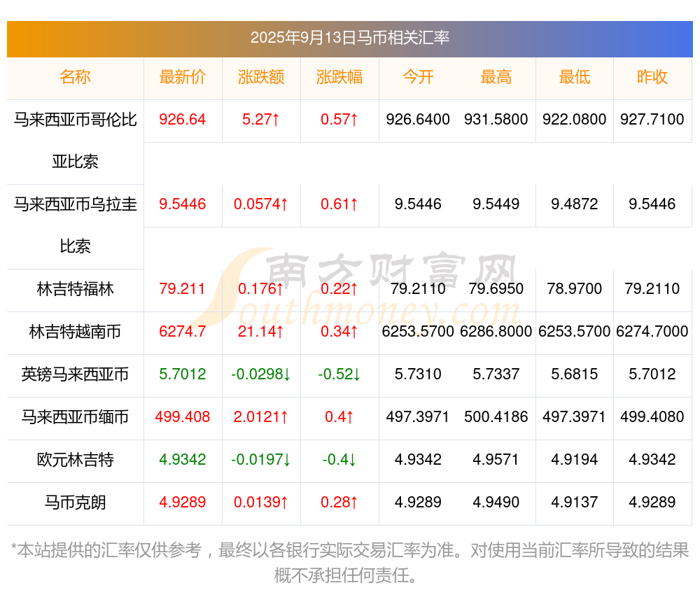Select the change value 0.0139↑
Screen dimensions: 700x597
tap(260, 503)
